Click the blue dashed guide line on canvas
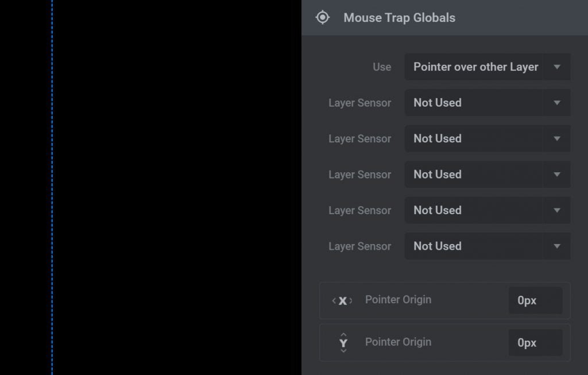Viewport: 588px width, 375px height. (x=52, y=187)
